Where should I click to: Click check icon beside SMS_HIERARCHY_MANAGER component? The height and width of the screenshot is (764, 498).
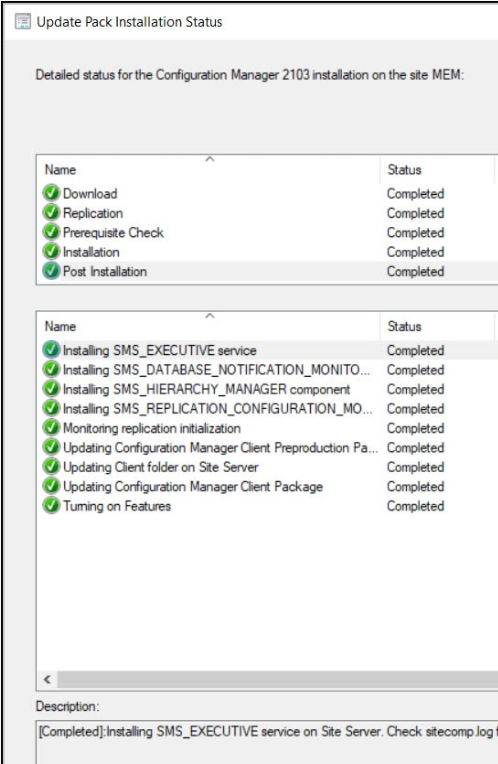(51, 389)
